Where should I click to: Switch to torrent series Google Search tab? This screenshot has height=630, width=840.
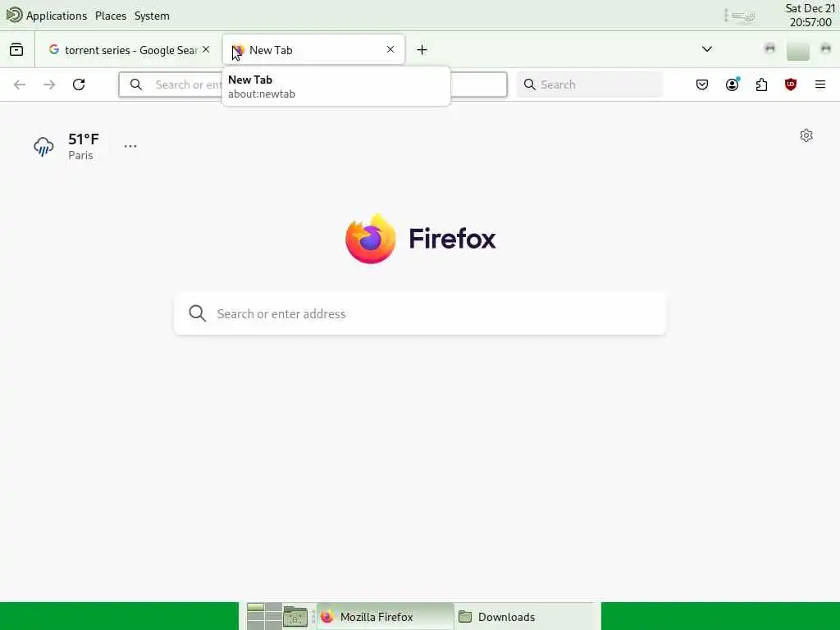click(129, 50)
